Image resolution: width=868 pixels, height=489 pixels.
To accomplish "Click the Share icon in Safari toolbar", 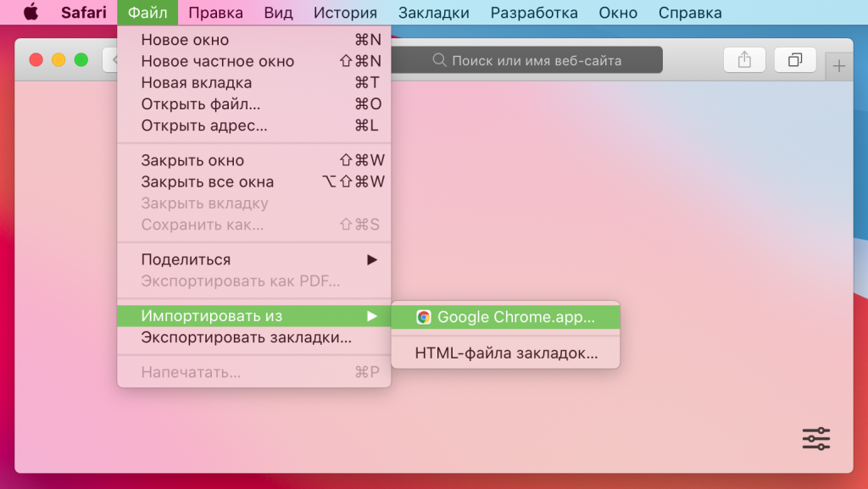I will [744, 60].
